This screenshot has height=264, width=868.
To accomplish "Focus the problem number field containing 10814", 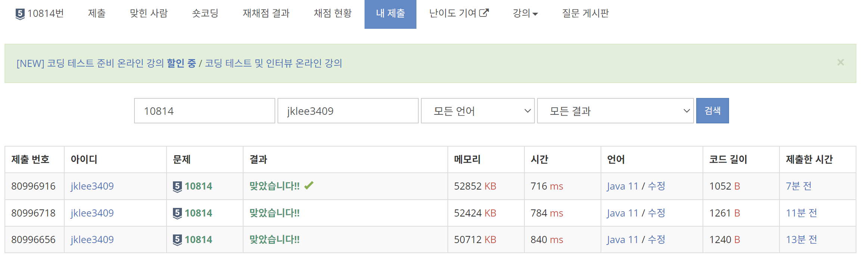I will pos(205,111).
